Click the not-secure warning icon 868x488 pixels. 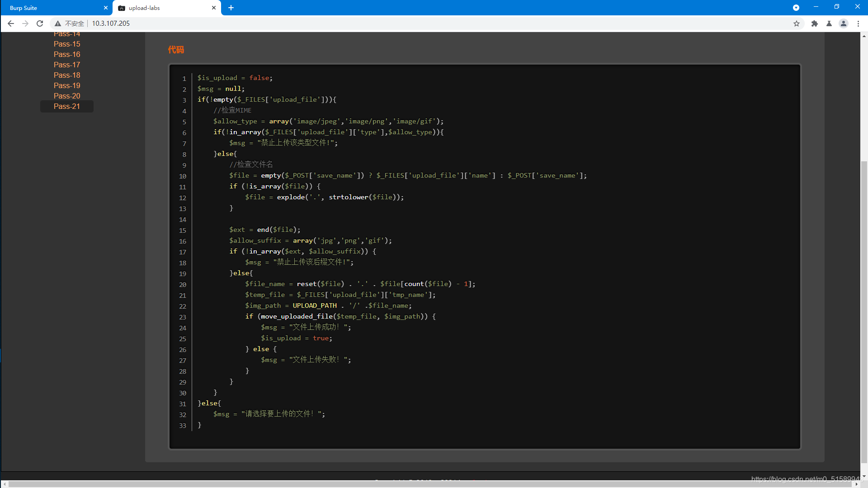pos(58,23)
